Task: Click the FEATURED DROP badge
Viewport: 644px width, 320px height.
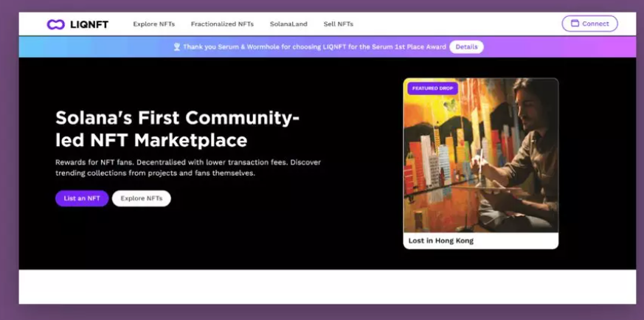Action: click(x=433, y=88)
